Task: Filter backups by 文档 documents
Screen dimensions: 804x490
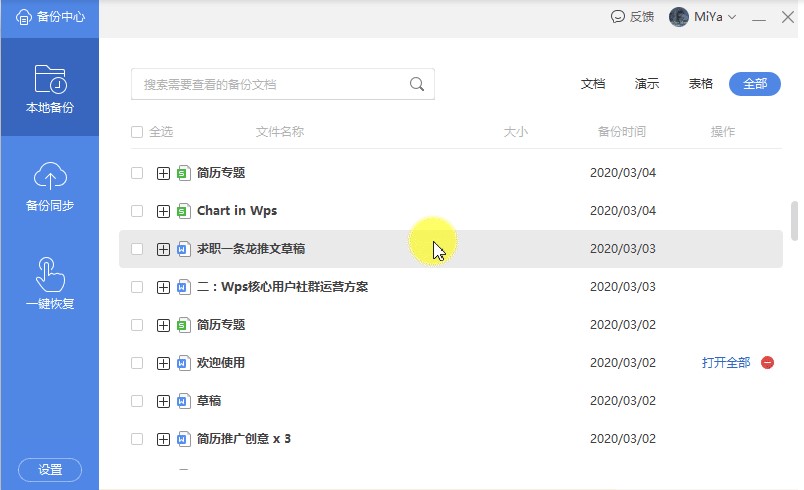Action: (593, 84)
